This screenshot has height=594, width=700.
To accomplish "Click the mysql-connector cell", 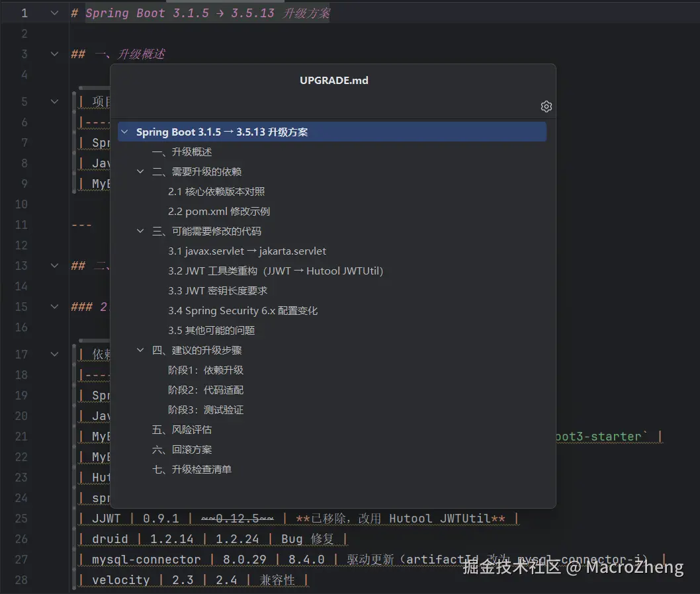I will pyautogui.click(x=146, y=559).
